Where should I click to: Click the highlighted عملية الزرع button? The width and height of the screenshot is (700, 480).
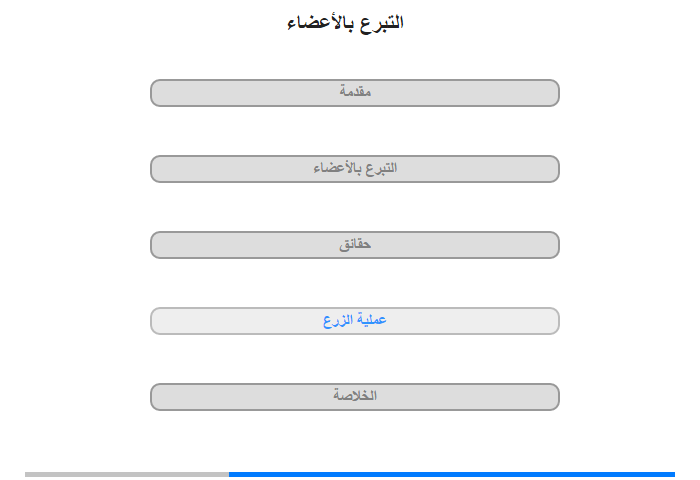point(354,321)
